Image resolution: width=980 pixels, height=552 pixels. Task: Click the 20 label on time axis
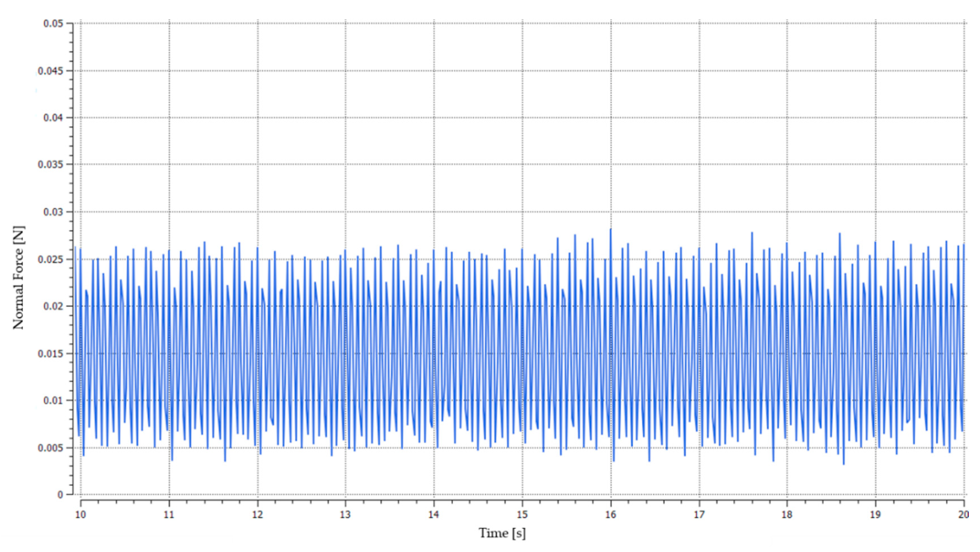click(x=963, y=515)
